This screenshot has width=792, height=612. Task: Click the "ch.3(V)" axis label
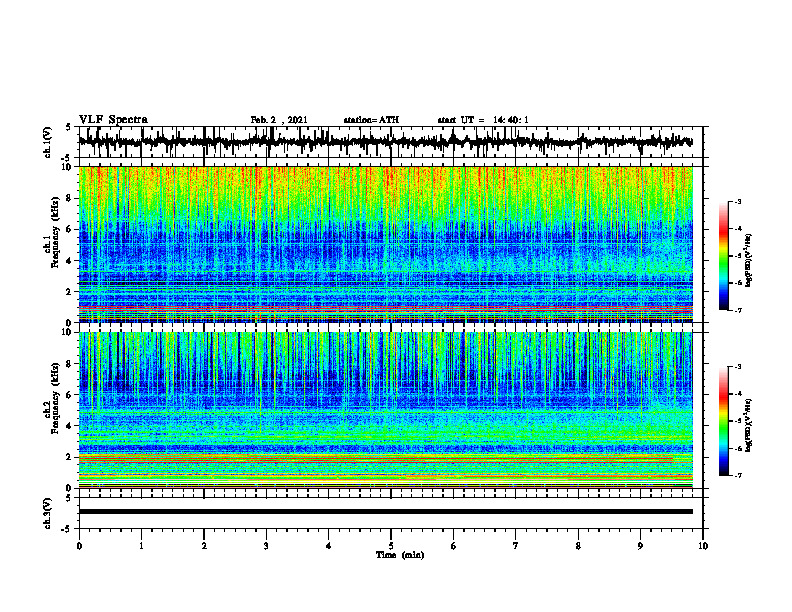point(47,513)
